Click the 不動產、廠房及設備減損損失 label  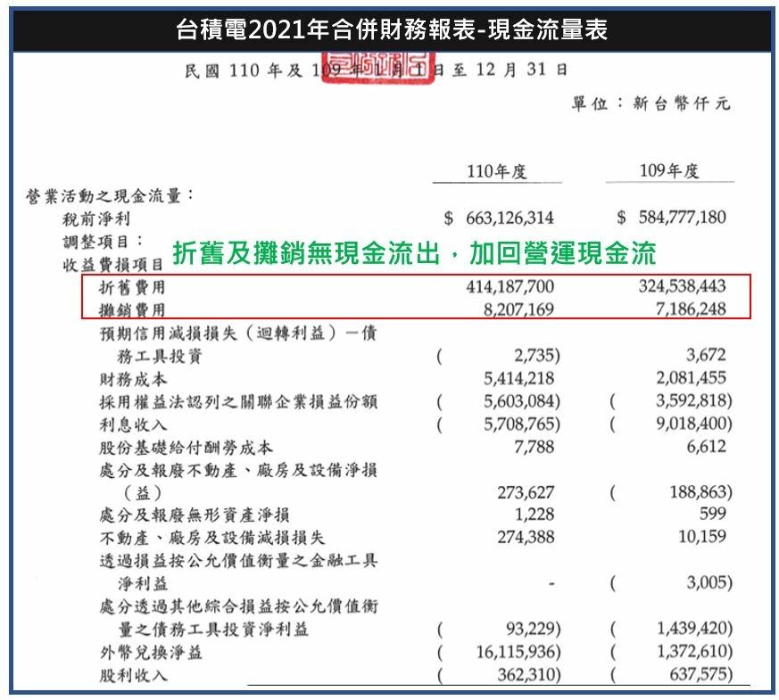tap(212, 538)
